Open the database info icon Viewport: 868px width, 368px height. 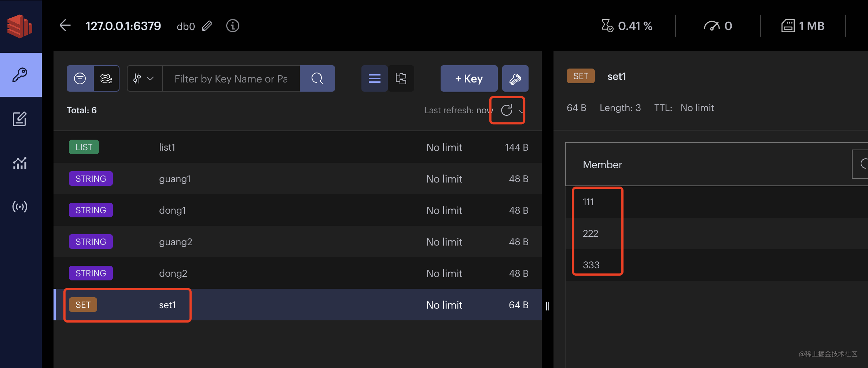(x=232, y=26)
